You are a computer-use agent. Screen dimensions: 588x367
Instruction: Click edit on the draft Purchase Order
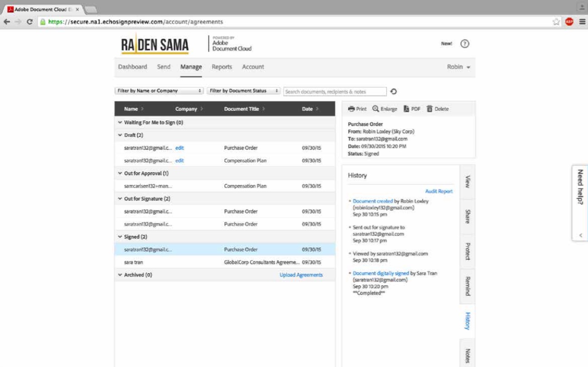point(180,148)
